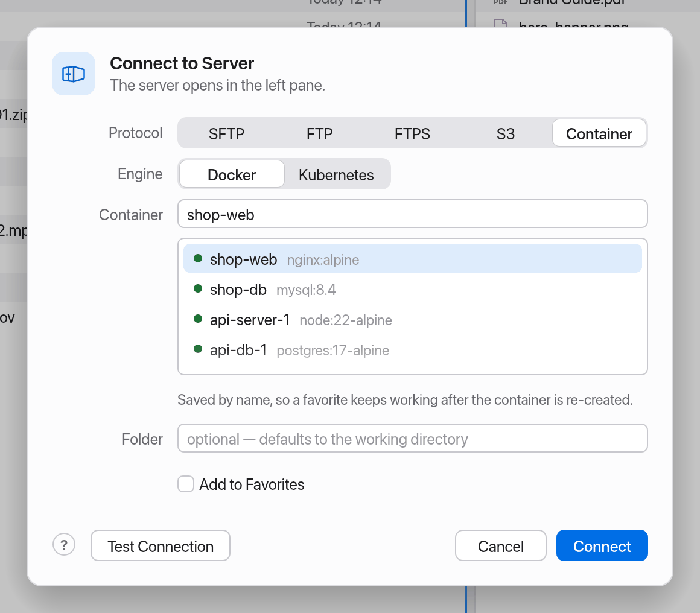Click the node:22-alpine image text

tap(346, 320)
